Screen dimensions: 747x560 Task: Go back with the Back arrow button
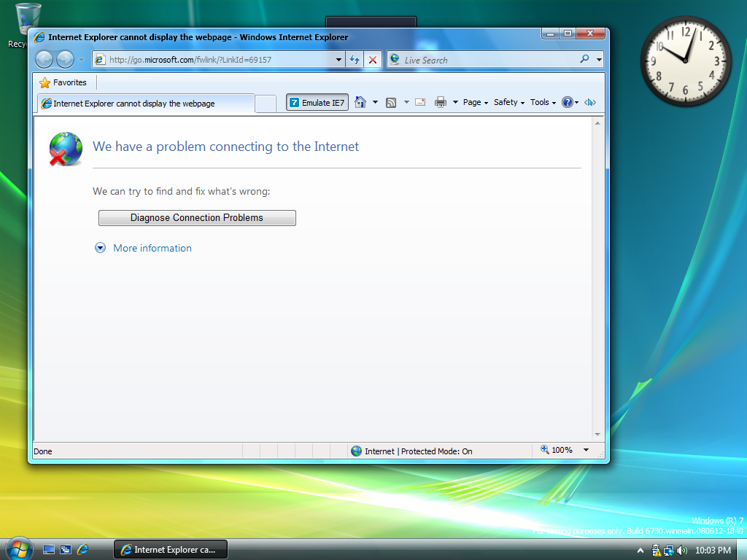coord(44,60)
